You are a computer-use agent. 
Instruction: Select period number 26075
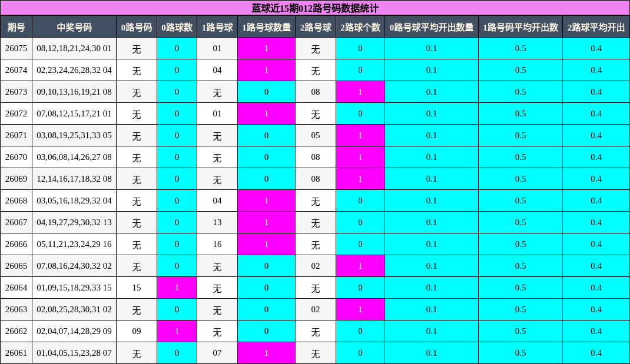pyautogui.click(x=16, y=48)
